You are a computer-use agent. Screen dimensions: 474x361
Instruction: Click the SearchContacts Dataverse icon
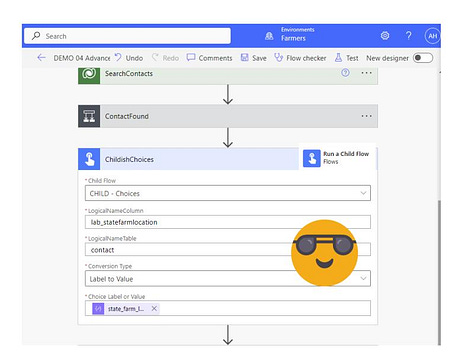[89, 75]
